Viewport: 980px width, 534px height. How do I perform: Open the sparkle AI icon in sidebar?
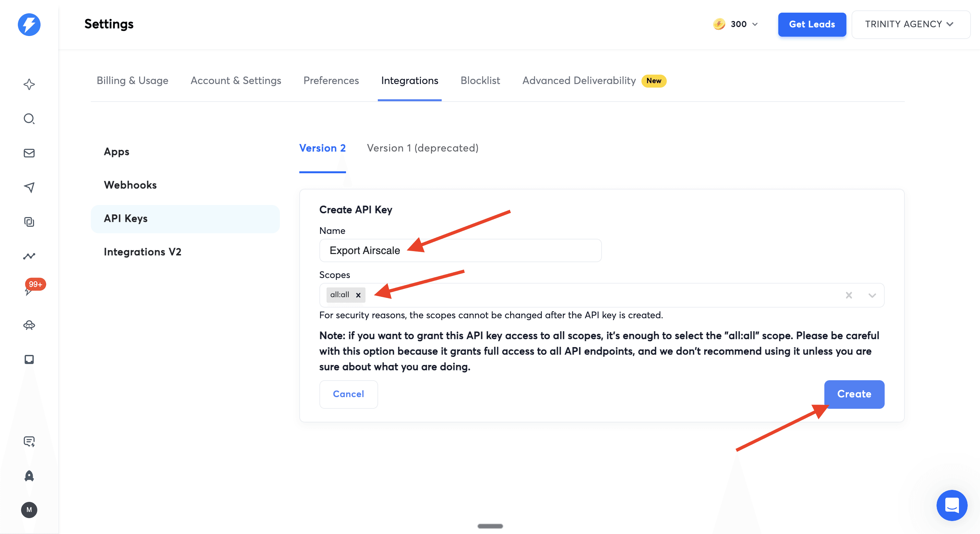coord(29,84)
